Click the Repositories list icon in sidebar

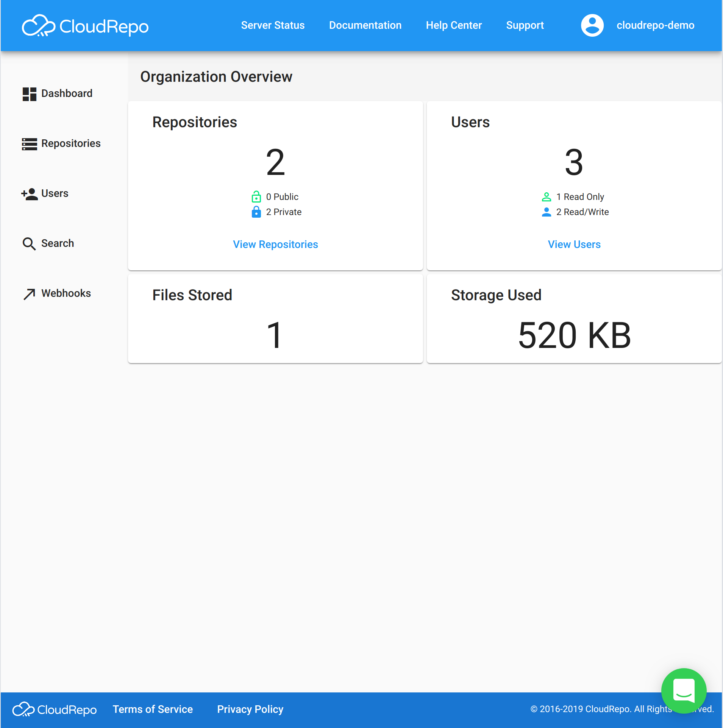(x=29, y=144)
